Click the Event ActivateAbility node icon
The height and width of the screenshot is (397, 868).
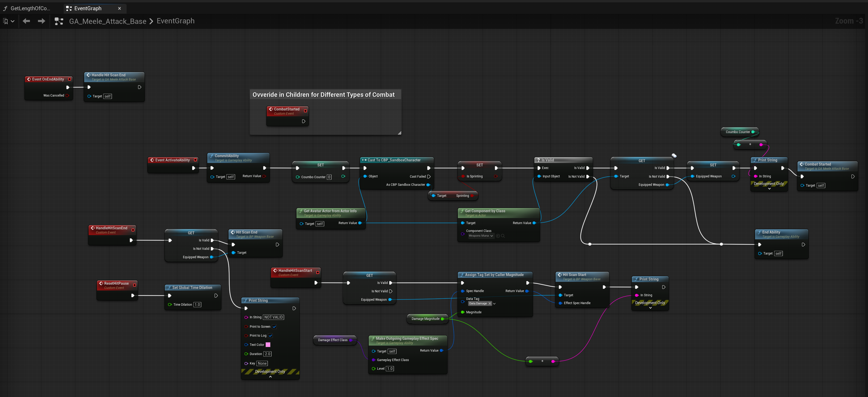[152, 160]
